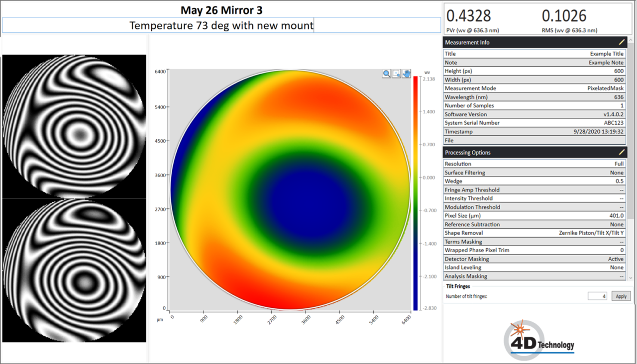
Task: Select the zoom-out magnifier tool above the map
Action: [387, 74]
